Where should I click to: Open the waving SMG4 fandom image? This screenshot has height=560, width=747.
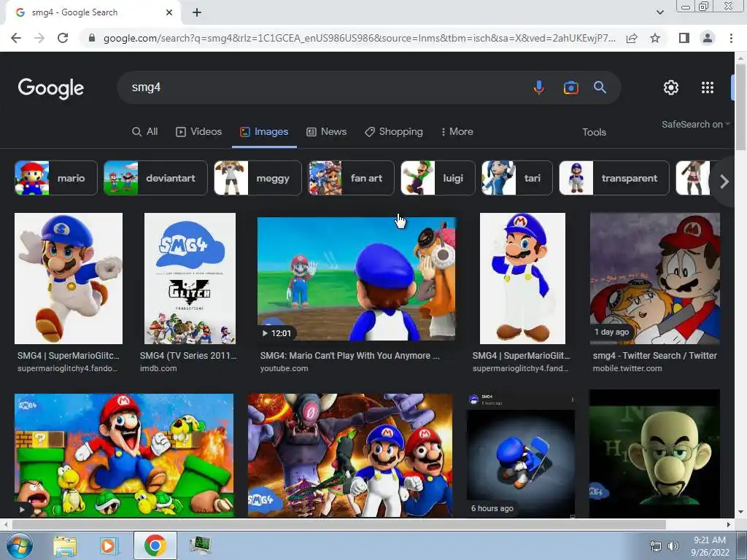522,279
